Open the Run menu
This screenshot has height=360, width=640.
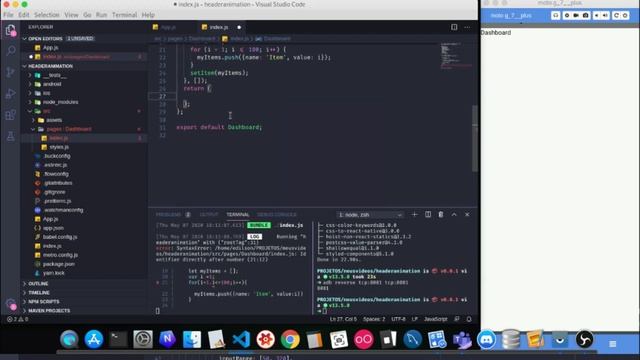[x=101, y=15]
